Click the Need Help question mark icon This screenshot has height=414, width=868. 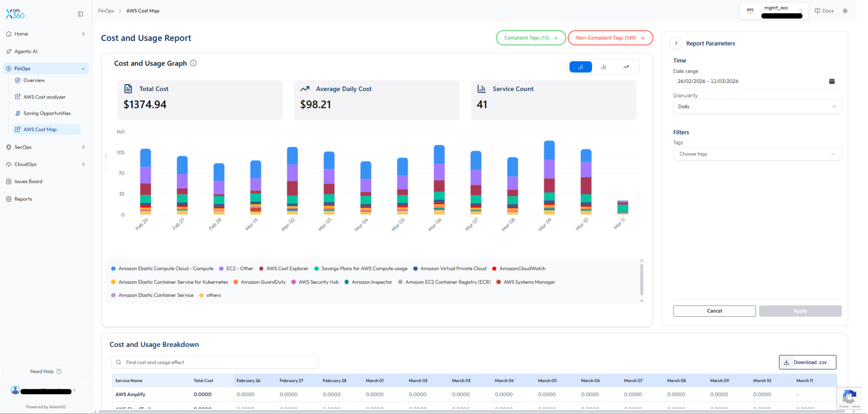point(59,372)
